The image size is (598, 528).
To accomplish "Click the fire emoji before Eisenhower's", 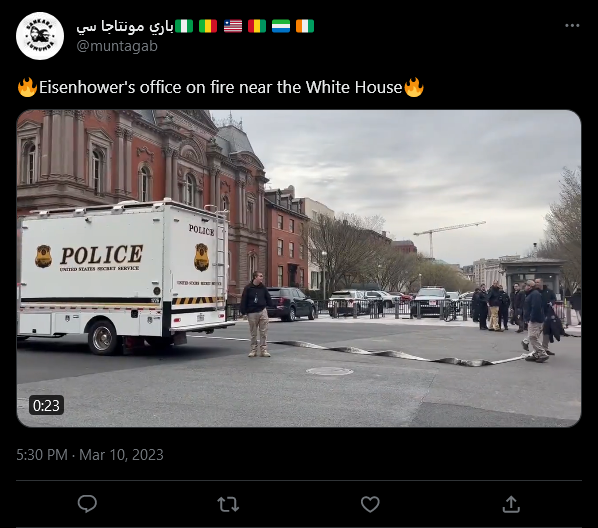I will click(x=27, y=87).
